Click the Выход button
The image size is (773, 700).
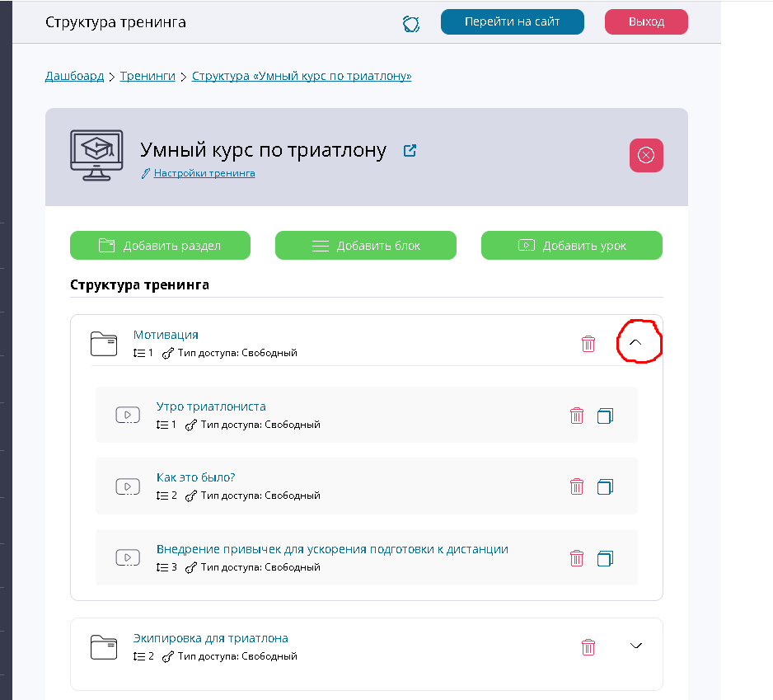pos(646,22)
